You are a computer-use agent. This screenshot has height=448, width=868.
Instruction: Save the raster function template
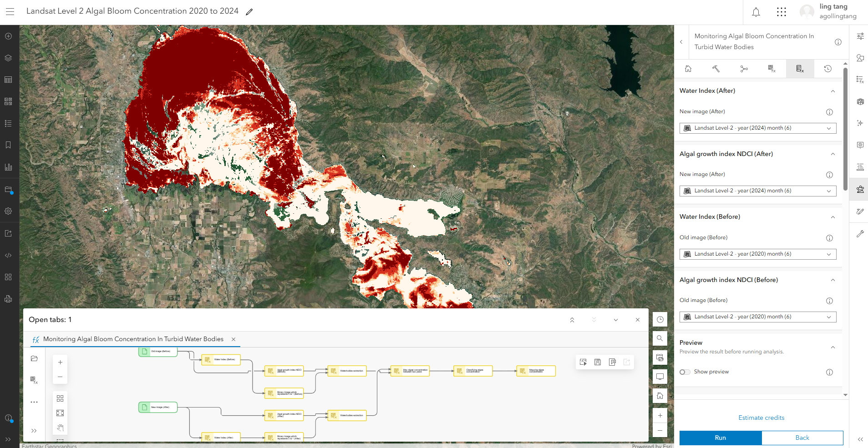click(598, 362)
